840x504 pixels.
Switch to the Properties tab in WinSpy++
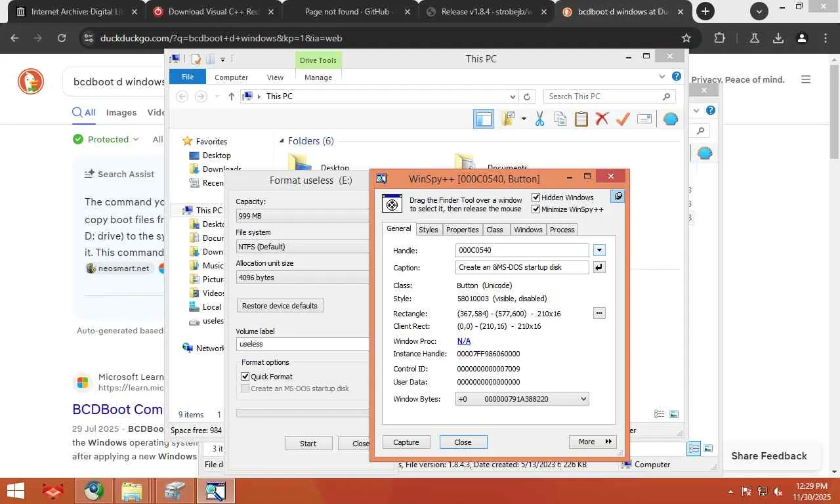coord(462,230)
